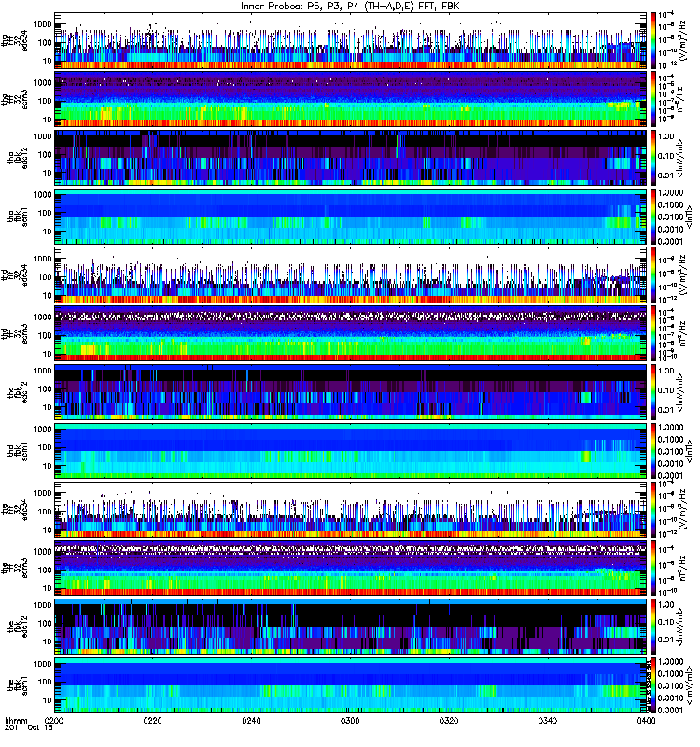Click the 1000 y-axis tick of tha edc34 panel
Viewport: 700px width, 747px height.
pyautogui.click(x=43, y=24)
